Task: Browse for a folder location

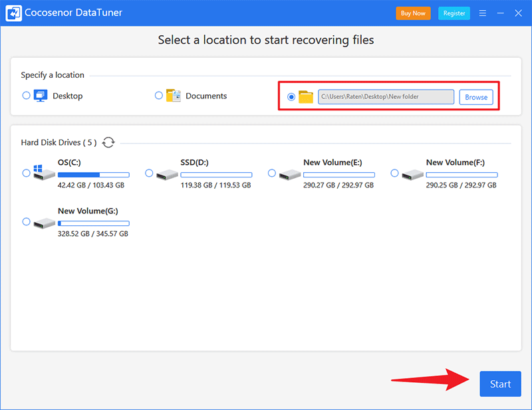Action: tap(476, 97)
